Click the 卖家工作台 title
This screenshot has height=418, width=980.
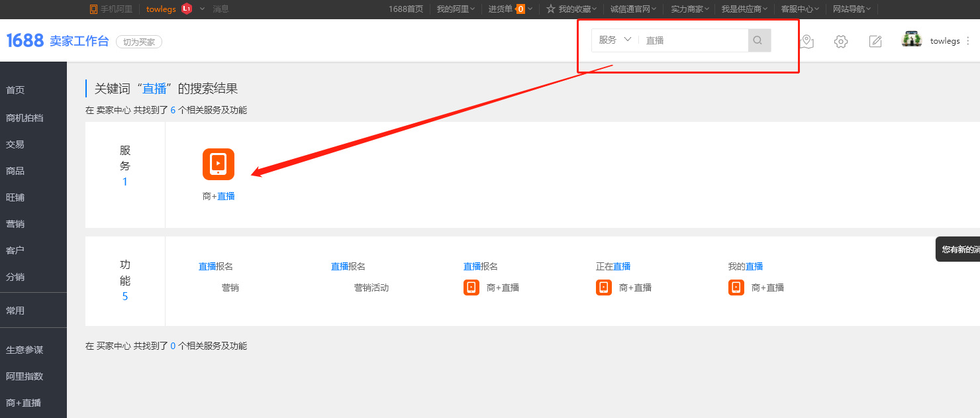click(x=79, y=42)
